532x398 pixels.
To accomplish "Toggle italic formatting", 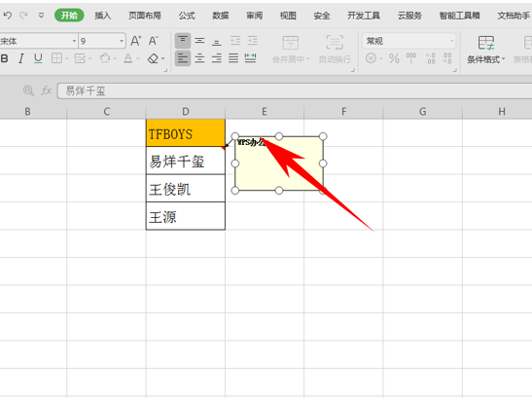I will [21, 58].
